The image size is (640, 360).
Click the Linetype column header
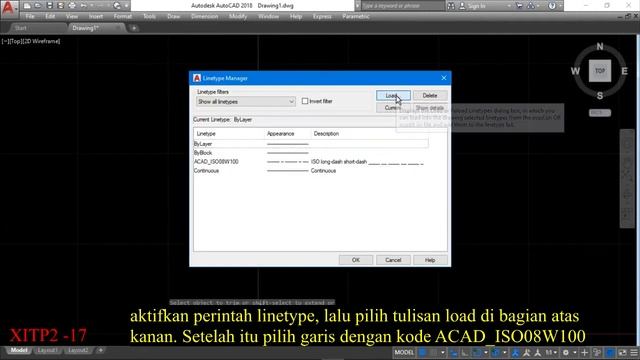(229, 133)
